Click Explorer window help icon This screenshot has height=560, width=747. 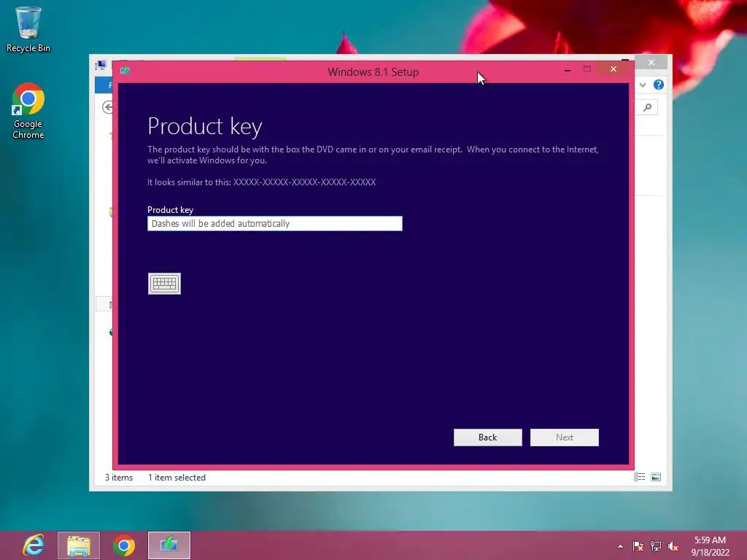[659, 85]
